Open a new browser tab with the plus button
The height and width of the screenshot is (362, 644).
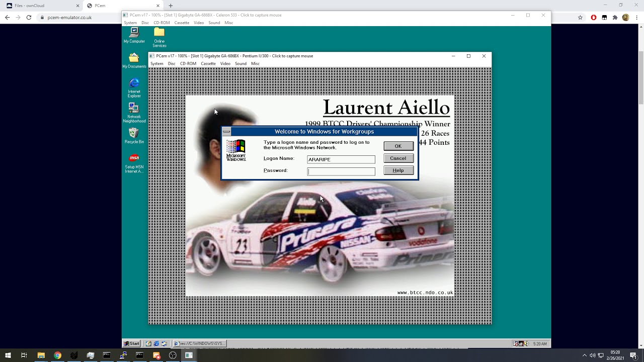click(x=171, y=6)
